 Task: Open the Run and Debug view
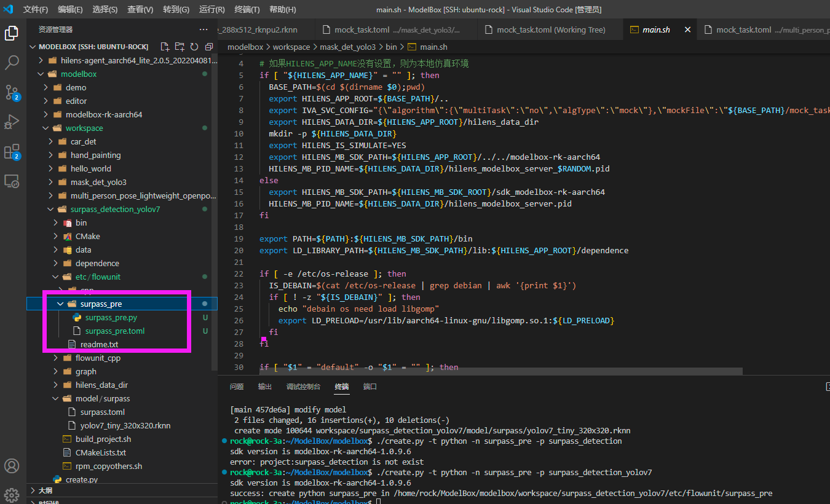point(12,122)
